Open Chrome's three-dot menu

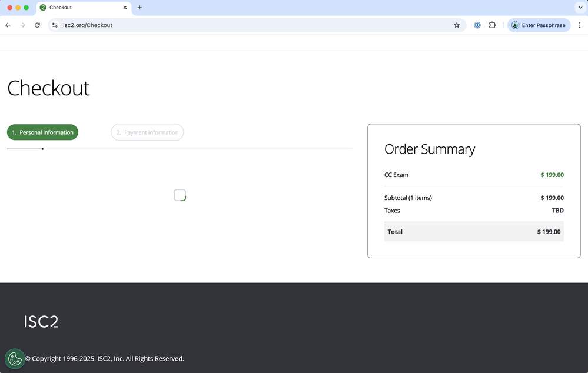pyautogui.click(x=580, y=25)
